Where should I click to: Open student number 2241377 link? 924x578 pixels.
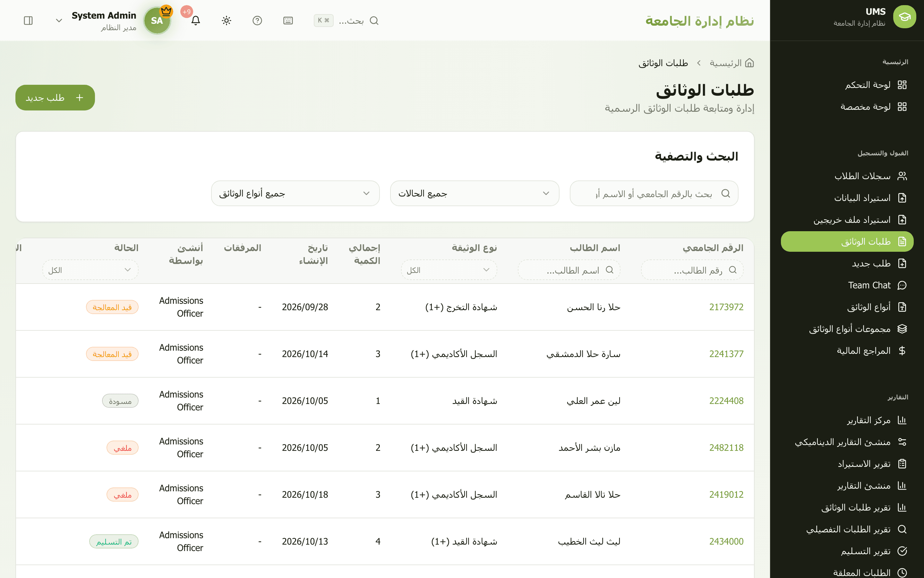(x=726, y=354)
